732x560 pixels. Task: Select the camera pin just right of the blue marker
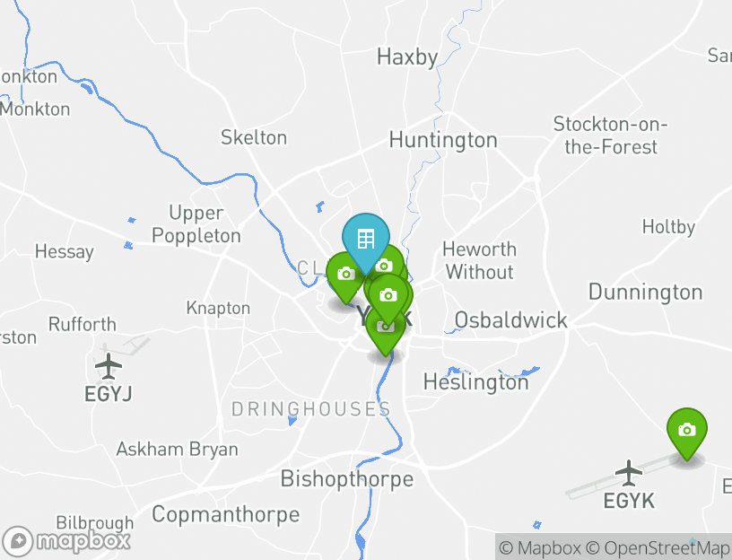tap(389, 262)
